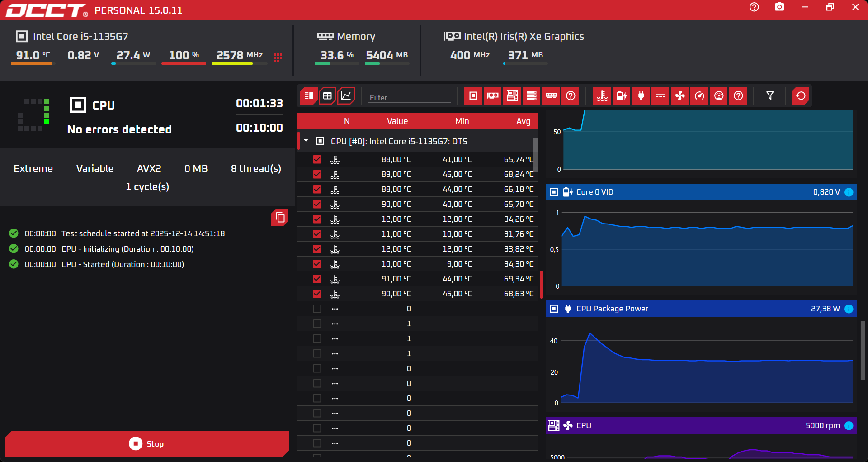Sort table by the Min column
Screen dimensions: 868x462
click(x=462, y=121)
